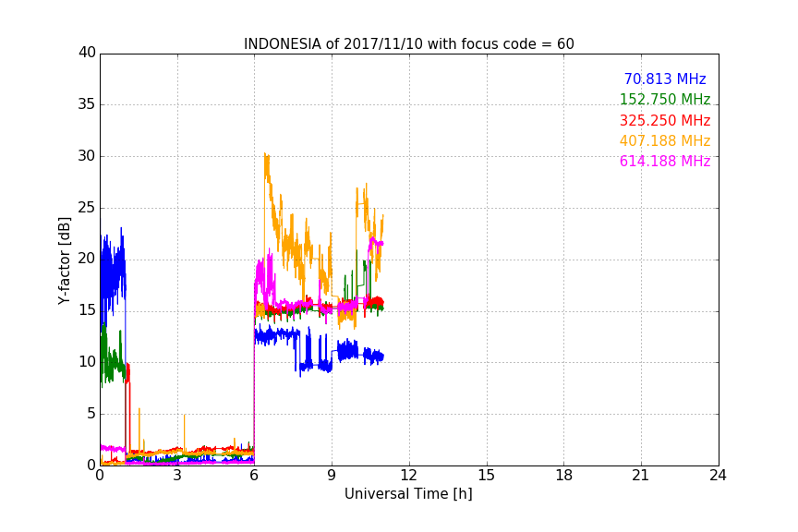Click the y-axis tick value 25
The image size is (798, 532).
tap(87, 208)
